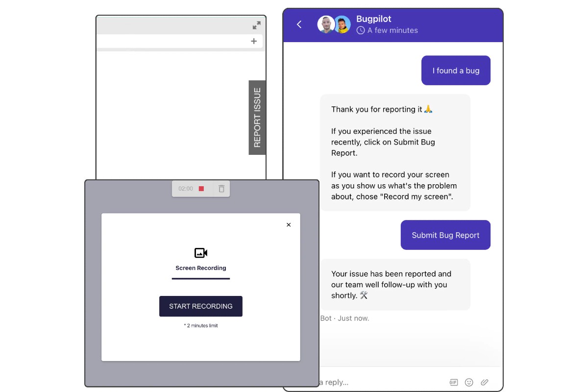Click the clock icon beside A few minutes
This screenshot has width=588, height=392.
(x=360, y=30)
